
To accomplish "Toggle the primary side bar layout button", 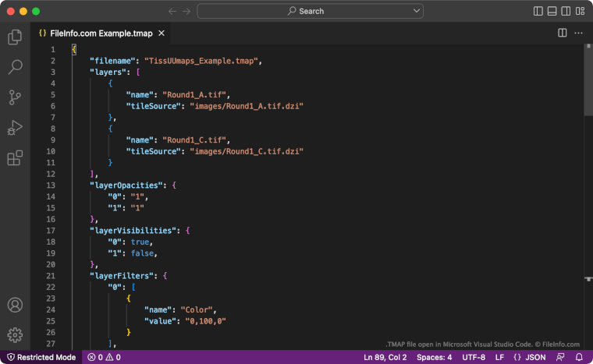I will point(538,11).
